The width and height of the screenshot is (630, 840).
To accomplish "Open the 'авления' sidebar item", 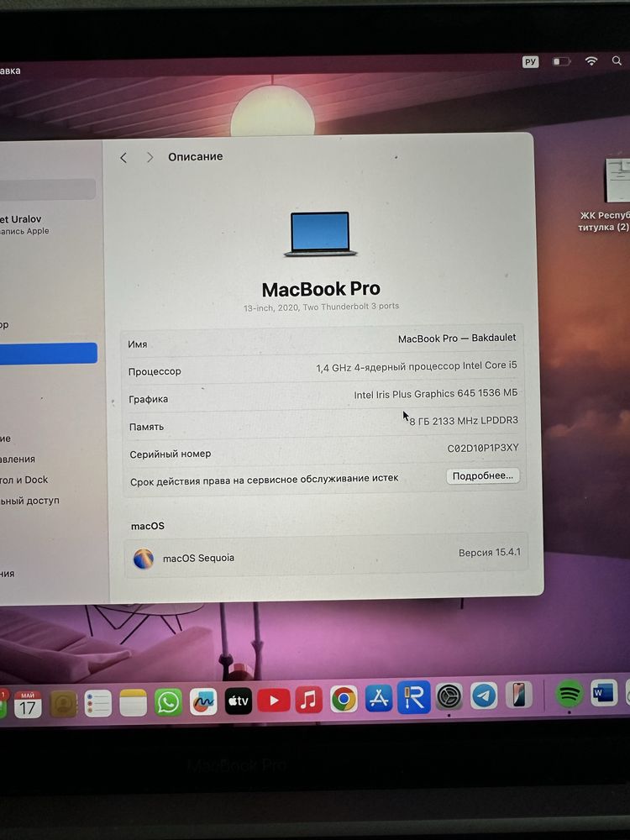I will 18,459.
